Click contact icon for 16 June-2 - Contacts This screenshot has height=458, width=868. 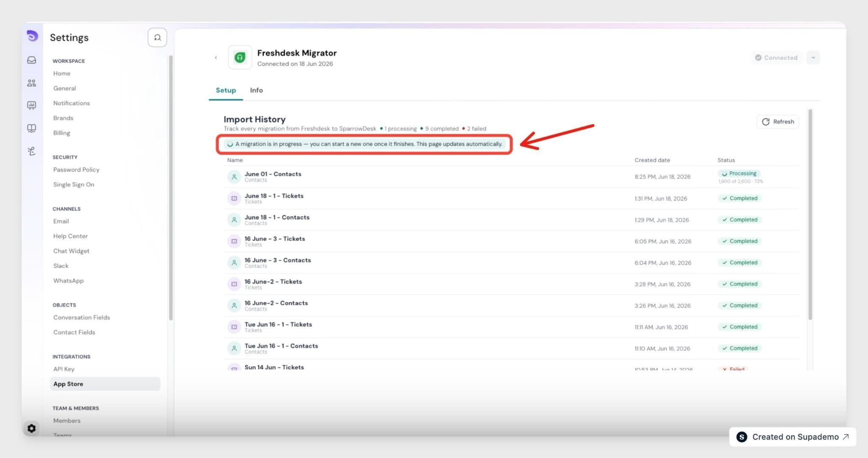point(234,305)
